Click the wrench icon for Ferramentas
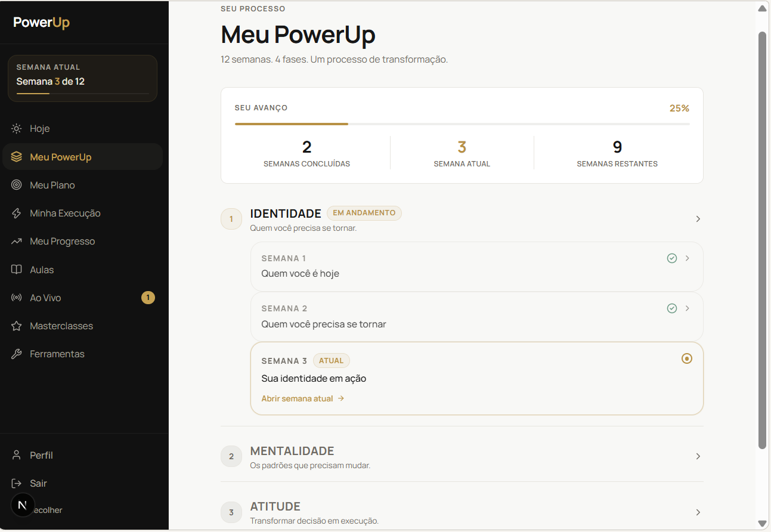Image resolution: width=771 pixels, height=532 pixels. coord(17,354)
